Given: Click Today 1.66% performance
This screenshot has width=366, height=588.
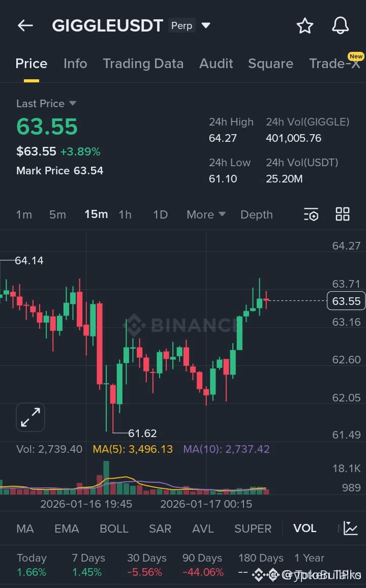Looking at the screenshot, I should tap(32, 565).
